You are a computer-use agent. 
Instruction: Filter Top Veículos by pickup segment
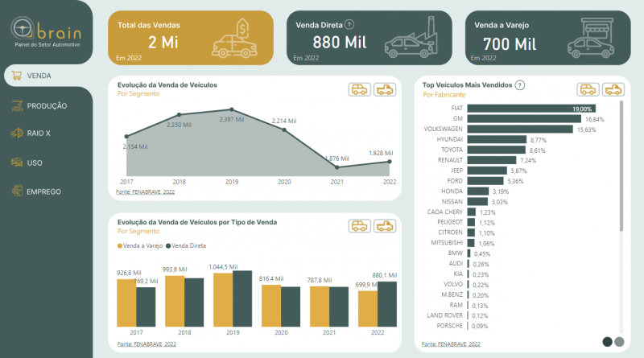tap(613, 89)
